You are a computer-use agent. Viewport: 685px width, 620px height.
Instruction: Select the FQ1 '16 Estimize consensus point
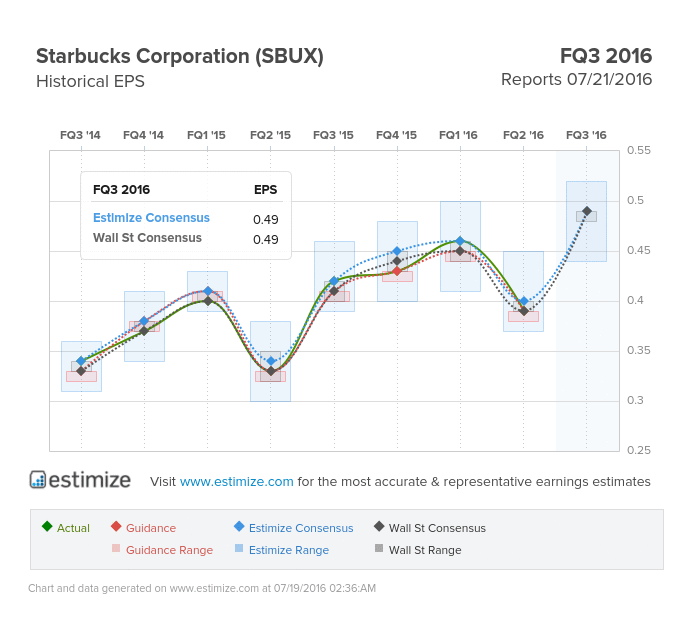pos(460,241)
